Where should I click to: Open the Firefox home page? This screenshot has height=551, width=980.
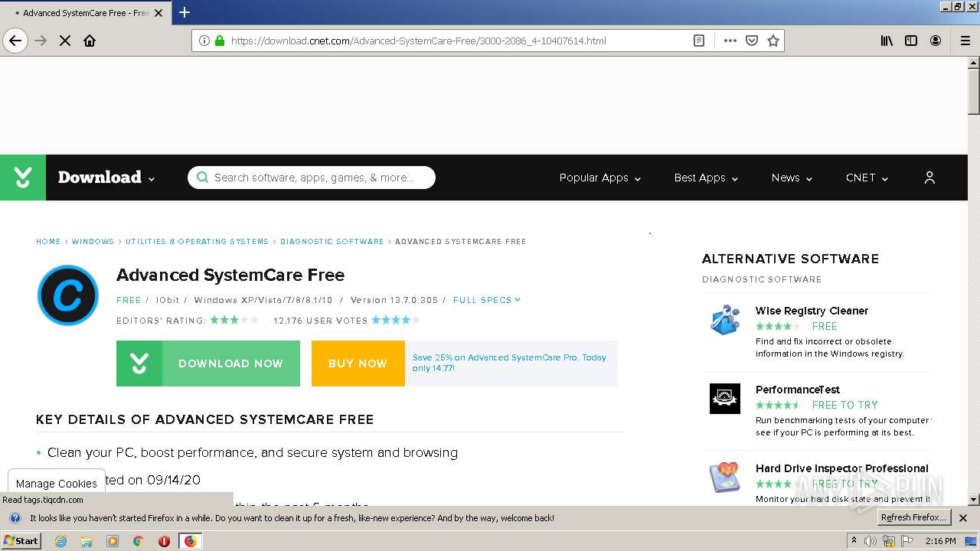click(90, 41)
